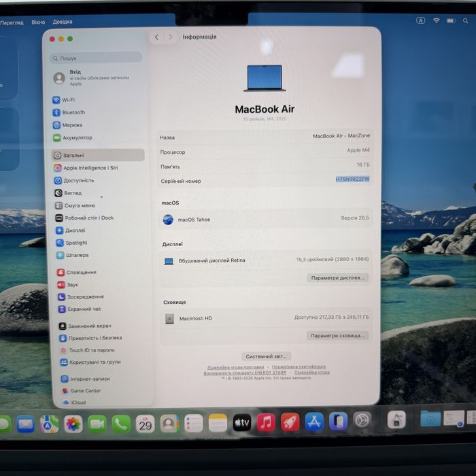Screen dimensions: 476x476
Task: Open Music from the Dock
Action: (x=266, y=422)
